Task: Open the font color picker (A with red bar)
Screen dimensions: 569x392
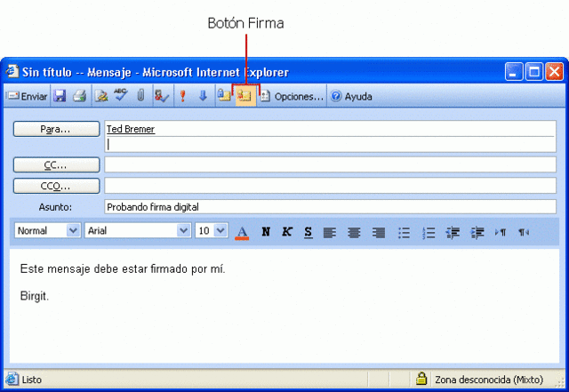Action: [x=242, y=232]
